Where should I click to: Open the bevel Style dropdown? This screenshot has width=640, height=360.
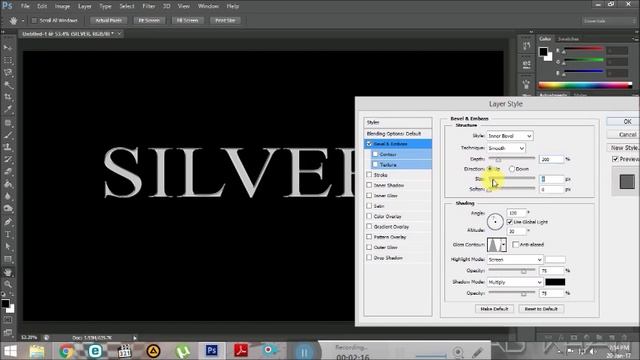tap(510, 136)
